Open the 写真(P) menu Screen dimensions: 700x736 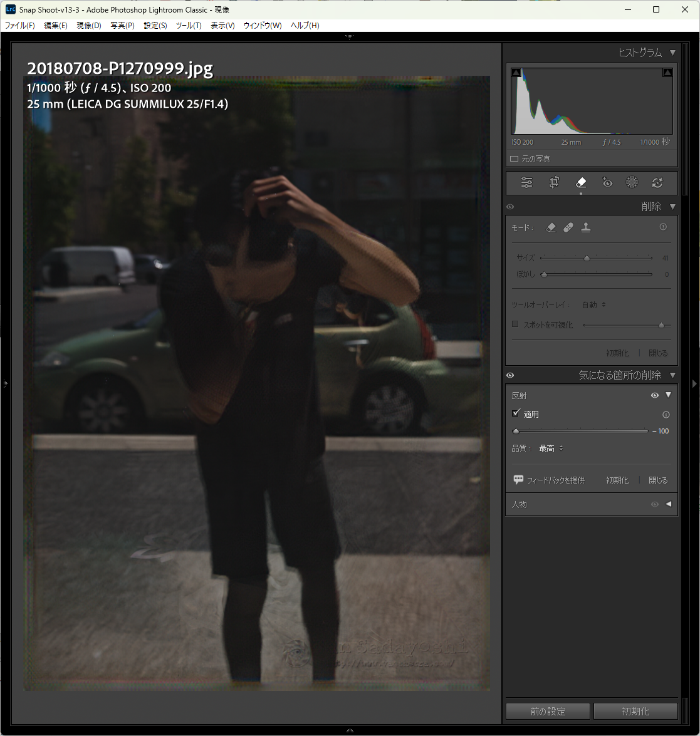[122, 26]
